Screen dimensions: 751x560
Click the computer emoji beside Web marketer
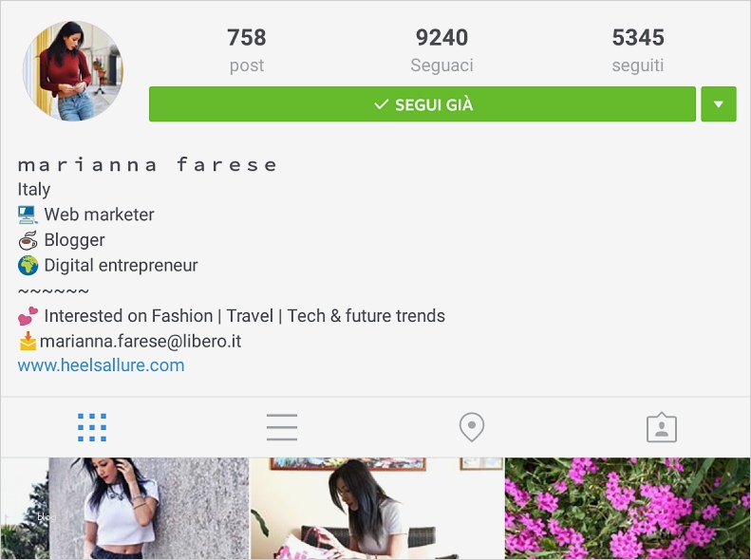pyautogui.click(x=28, y=215)
